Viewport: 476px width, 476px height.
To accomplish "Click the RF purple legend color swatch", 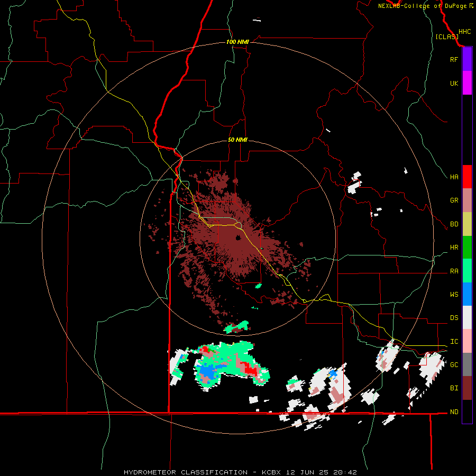I will click(467, 59).
